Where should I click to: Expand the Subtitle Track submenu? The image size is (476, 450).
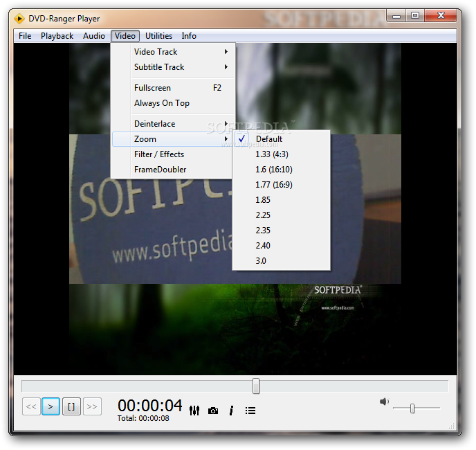[x=173, y=67]
